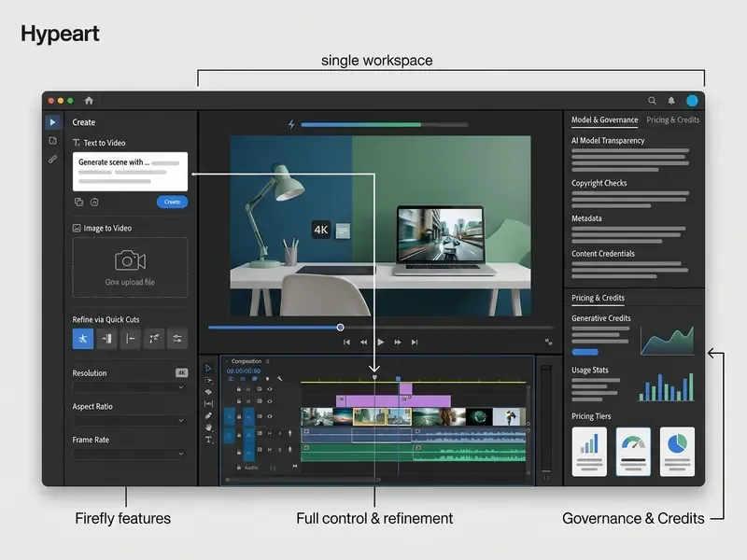Click the copy icon below the prompt box
Viewport: 747px width, 560px height.
[79, 202]
